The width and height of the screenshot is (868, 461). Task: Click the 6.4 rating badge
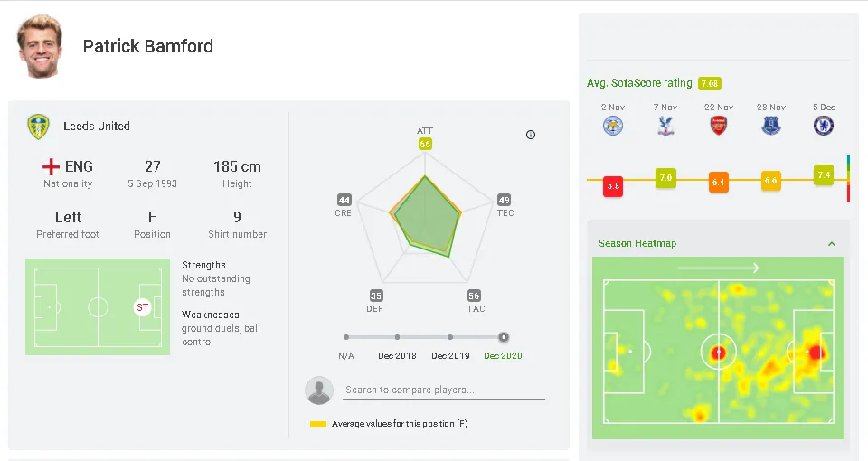click(718, 183)
